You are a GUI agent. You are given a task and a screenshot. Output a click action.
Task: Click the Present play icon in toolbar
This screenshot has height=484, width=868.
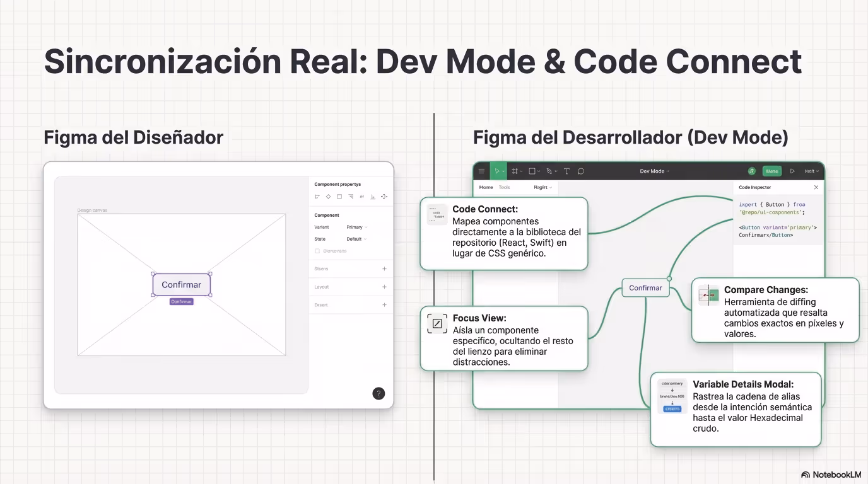(x=792, y=171)
